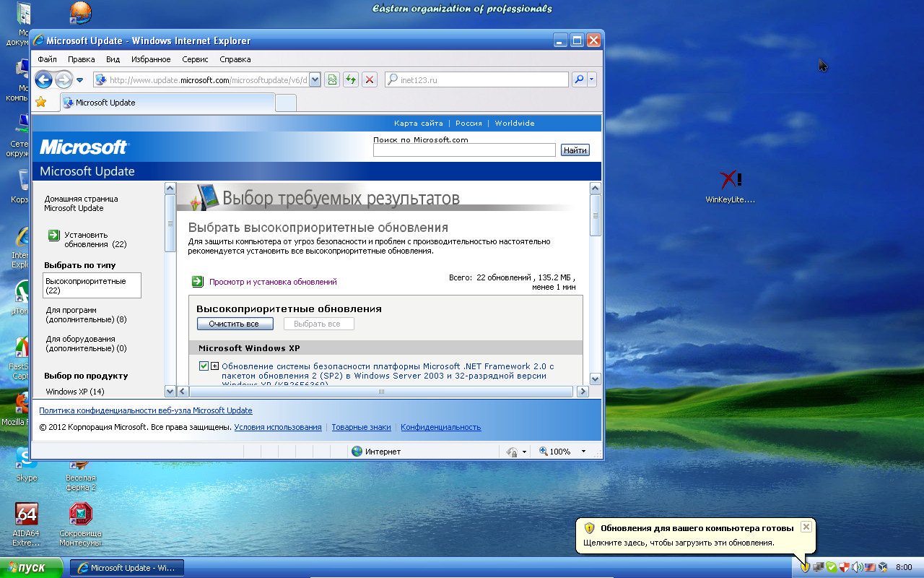Image resolution: width=924 pixels, height=578 pixels.
Task: Open the Правка menu
Action: 82,59
